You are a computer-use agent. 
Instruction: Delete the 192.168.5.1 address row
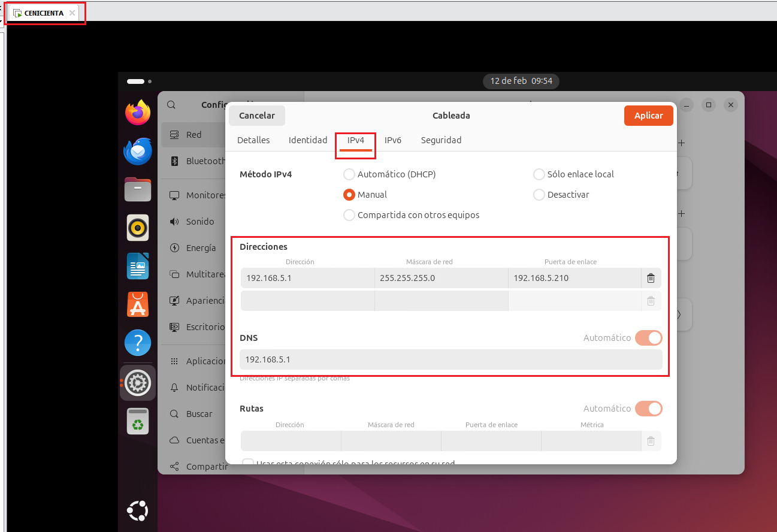pyautogui.click(x=651, y=277)
